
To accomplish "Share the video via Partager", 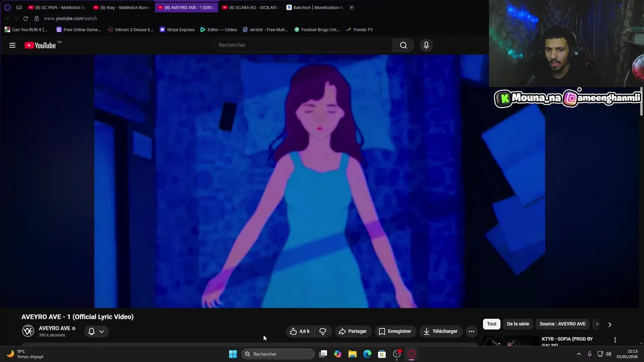I will [353, 331].
